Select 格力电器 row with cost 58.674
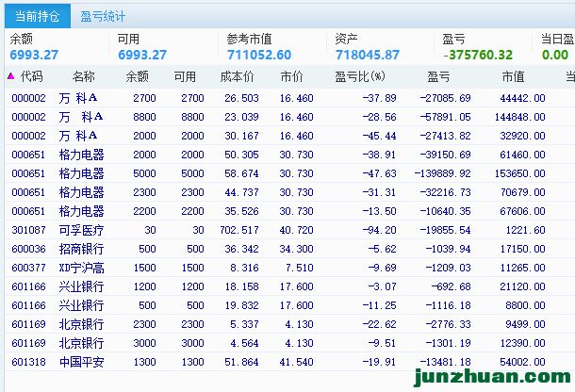 81,173
